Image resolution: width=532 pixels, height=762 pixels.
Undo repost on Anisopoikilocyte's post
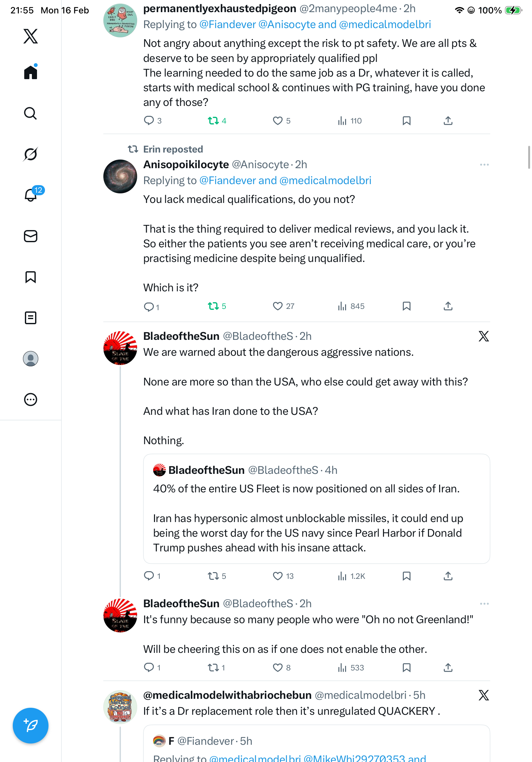pyautogui.click(x=213, y=306)
